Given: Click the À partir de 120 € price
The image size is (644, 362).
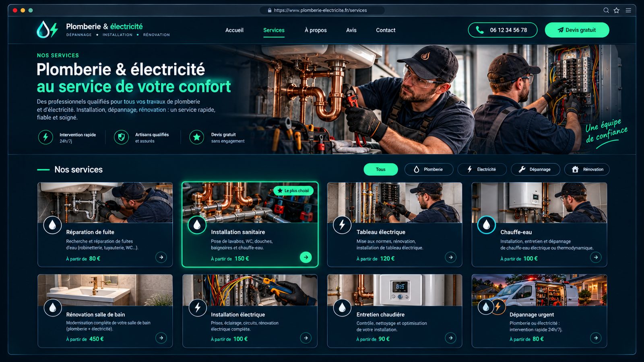Looking at the screenshot, I should click(376, 259).
